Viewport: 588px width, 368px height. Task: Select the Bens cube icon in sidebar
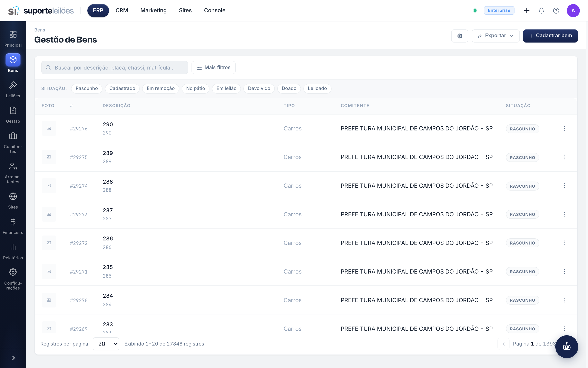13,60
